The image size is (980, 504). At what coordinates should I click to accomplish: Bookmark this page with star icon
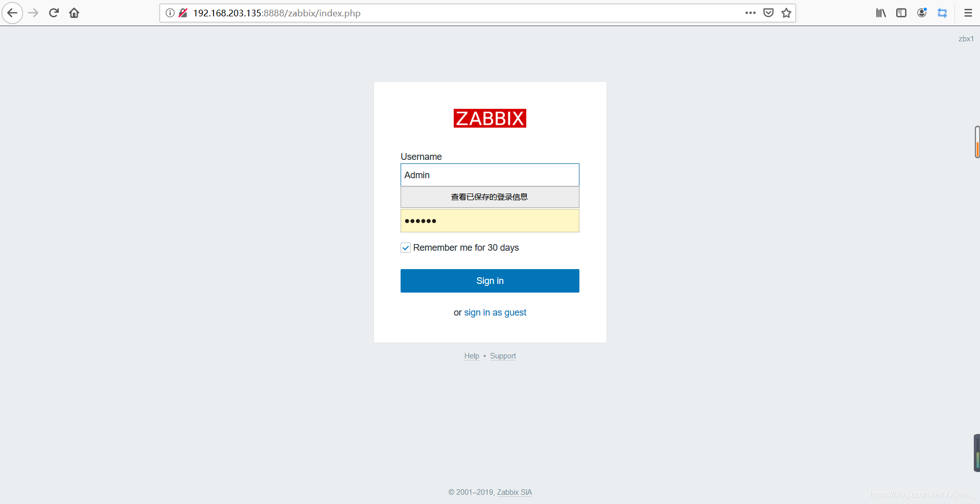click(x=786, y=13)
